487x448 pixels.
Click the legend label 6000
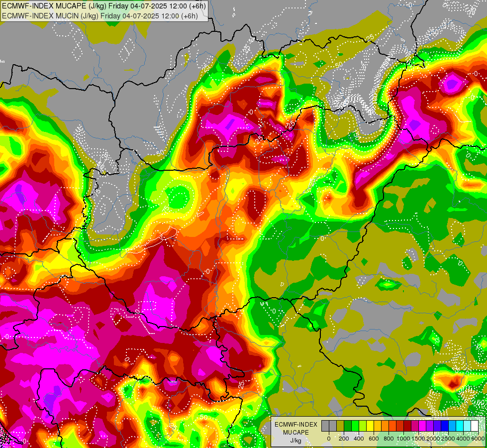tap(478, 439)
